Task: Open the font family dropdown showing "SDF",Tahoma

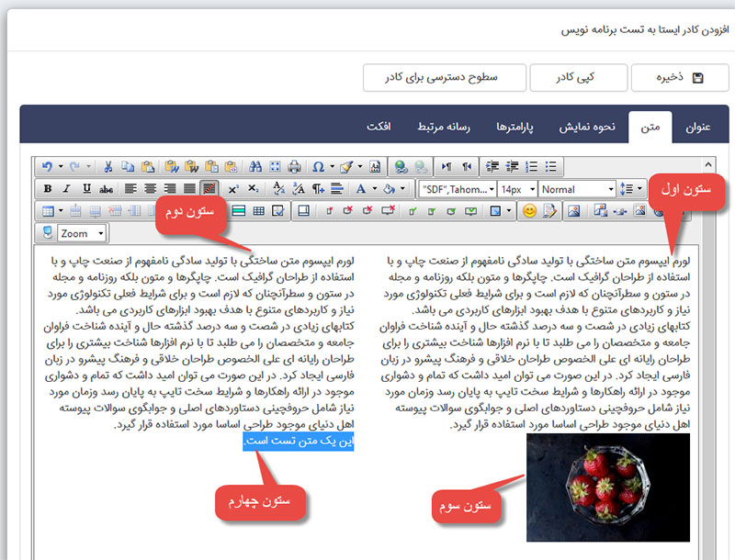Action: pos(456,189)
